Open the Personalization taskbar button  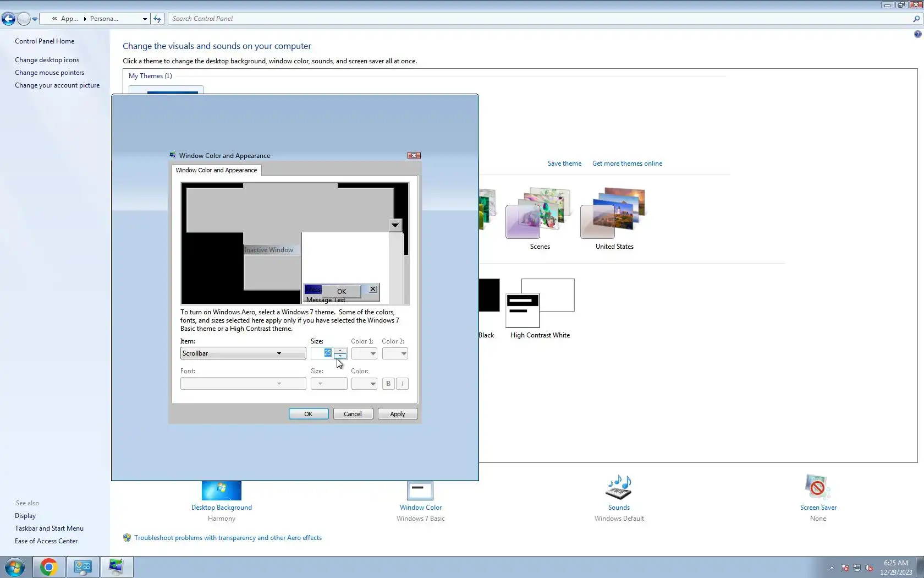[x=117, y=567]
